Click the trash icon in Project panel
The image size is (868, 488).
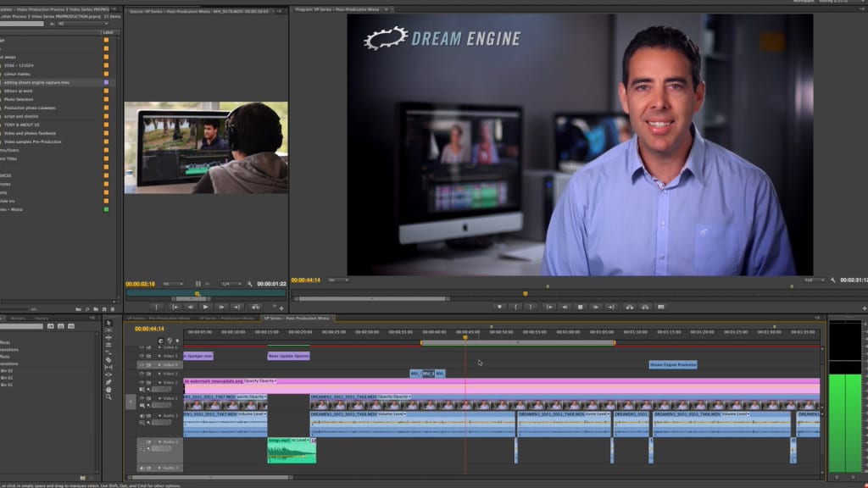click(113, 309)
